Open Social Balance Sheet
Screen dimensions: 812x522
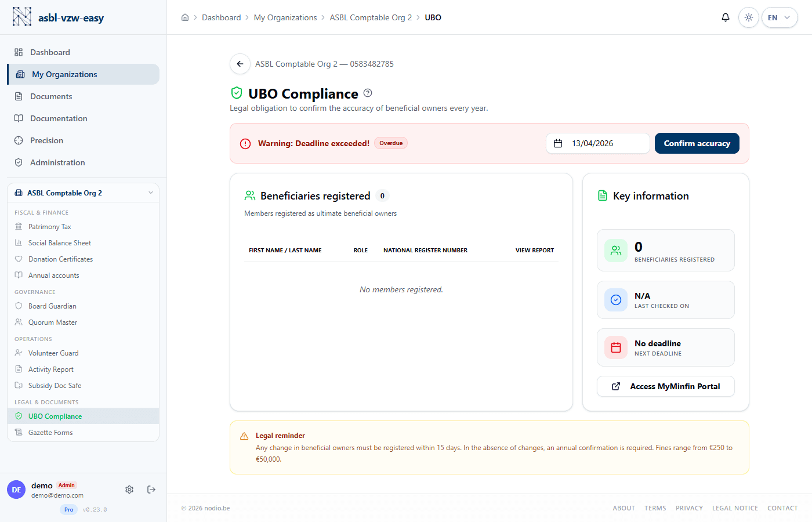pyautogui.click(x=83, y=243)
